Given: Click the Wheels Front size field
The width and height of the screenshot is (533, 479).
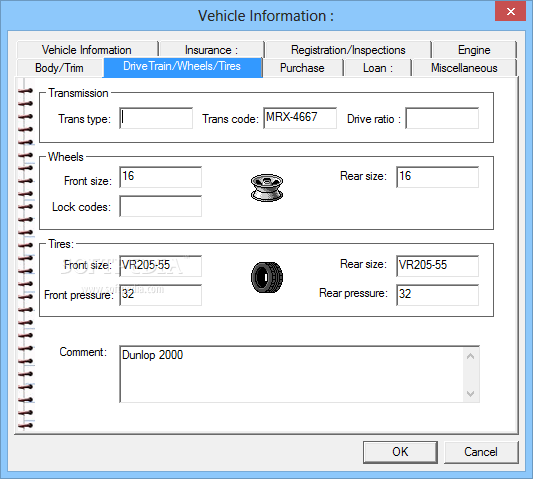Looking at the screenshot, I should (160, 177).
